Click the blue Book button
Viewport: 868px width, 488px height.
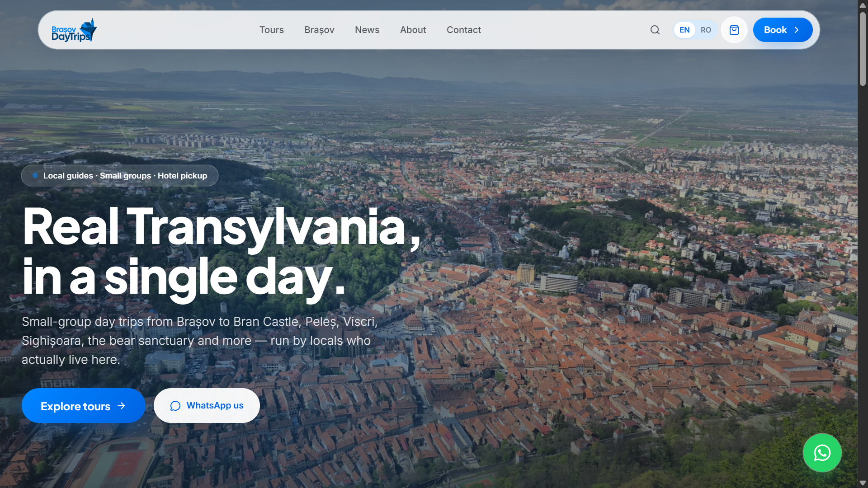pyautogui.click(x=783, y=30)
